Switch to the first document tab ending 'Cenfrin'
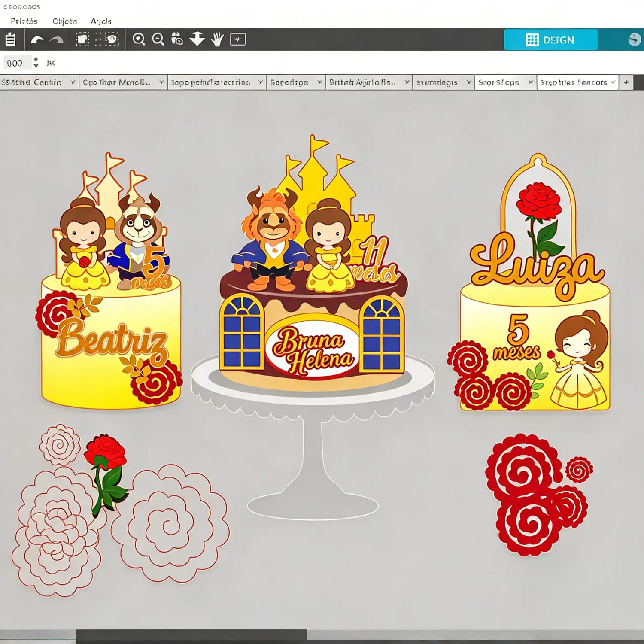The height and width of the screenshot is (644, 644). 39,82
